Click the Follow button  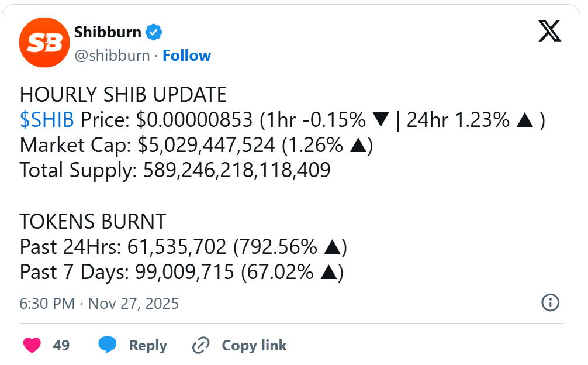pos(186,56)
